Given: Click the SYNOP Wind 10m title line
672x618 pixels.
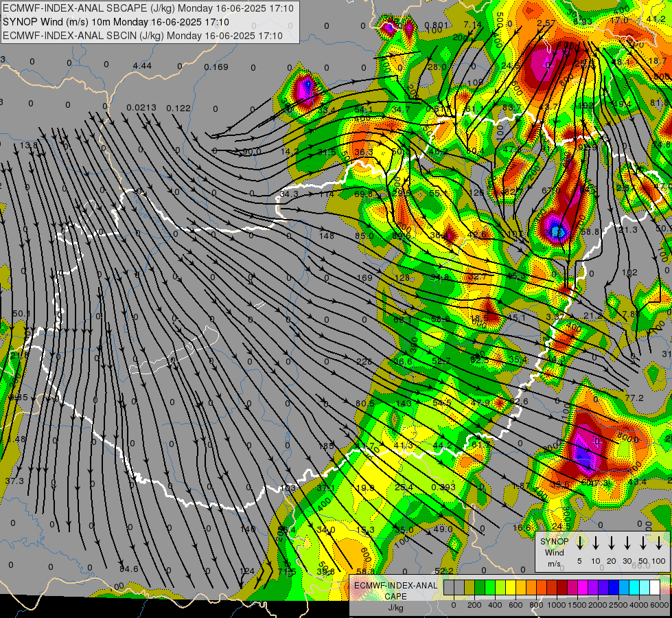Looking at the screenshot, I should [116, 22].
